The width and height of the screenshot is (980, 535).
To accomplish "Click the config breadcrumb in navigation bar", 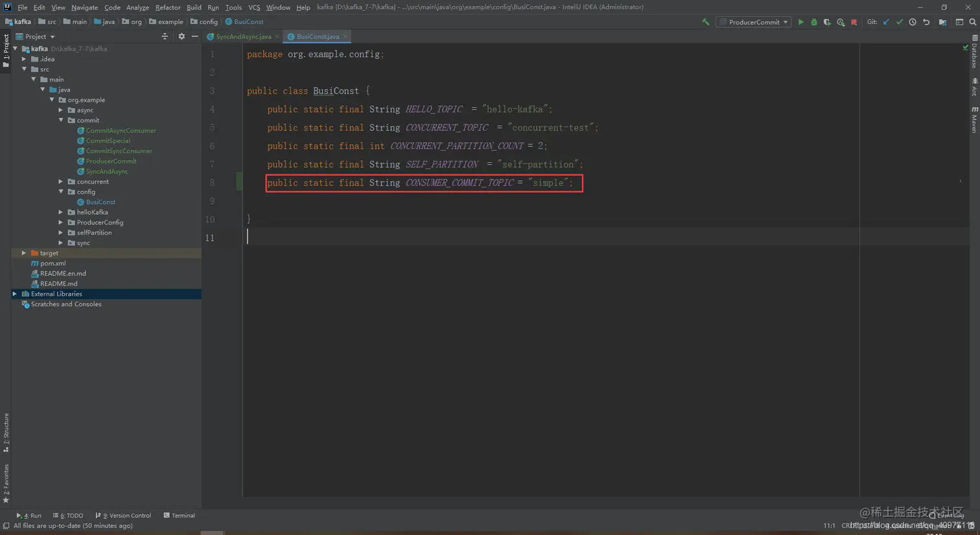I will point(204,22).
